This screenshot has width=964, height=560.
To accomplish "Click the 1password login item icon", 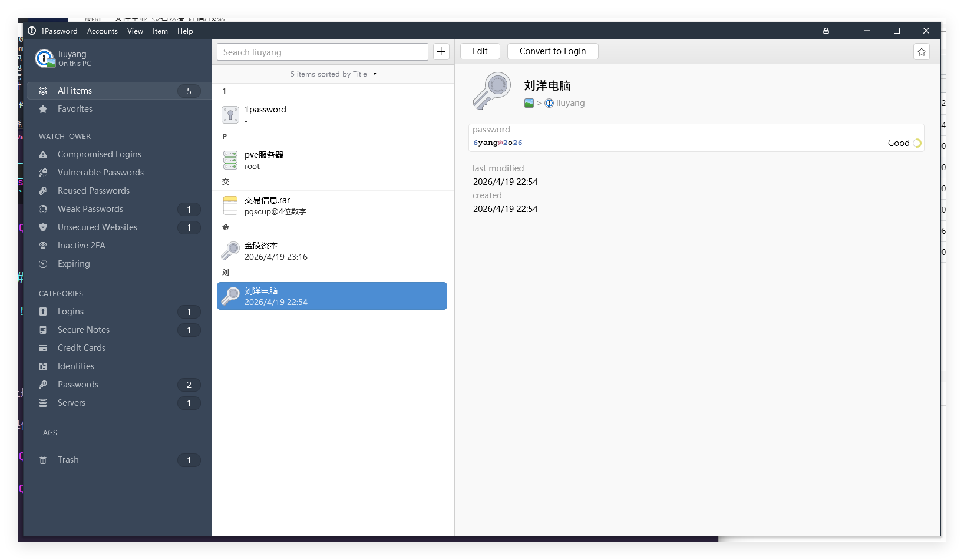I will [x=230, y=115].
